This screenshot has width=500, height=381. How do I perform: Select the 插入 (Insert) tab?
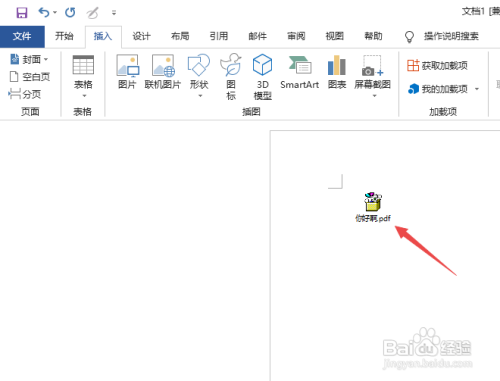[x=103, y=36]
